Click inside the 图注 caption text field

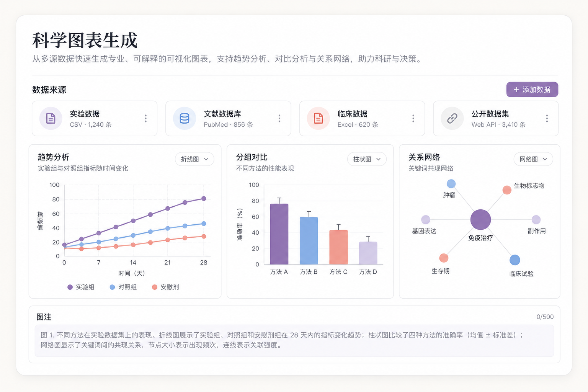tap(294, 340)
